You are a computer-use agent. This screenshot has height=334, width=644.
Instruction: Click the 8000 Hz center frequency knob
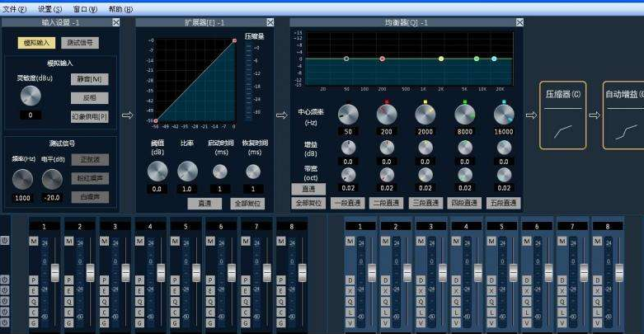464,115
